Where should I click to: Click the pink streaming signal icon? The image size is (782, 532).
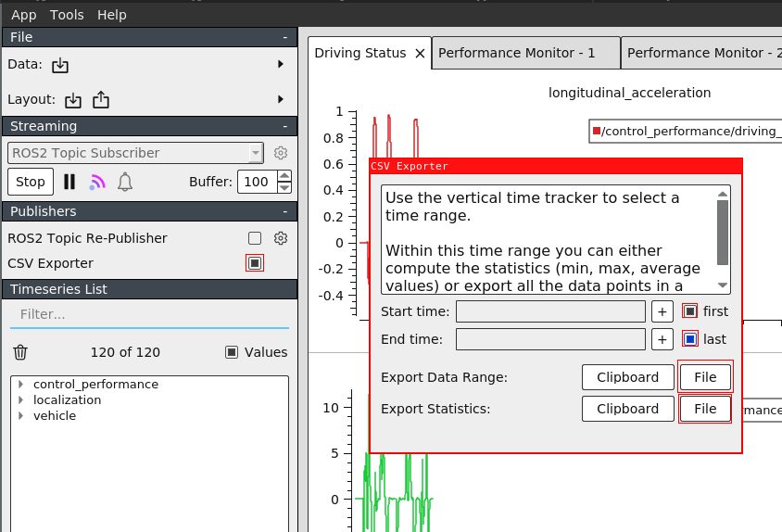tap(97, 182)
